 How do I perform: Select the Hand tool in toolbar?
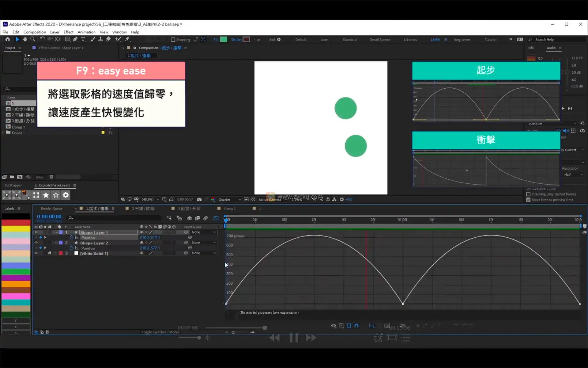25,39
